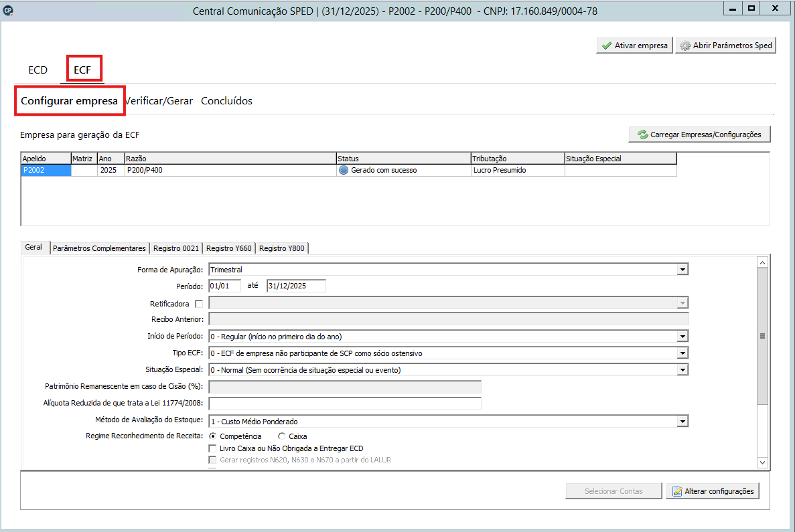
Task: Click the scrollbar up arrow in settings panel
Action: pyautogui.click(x=762, y=262)
